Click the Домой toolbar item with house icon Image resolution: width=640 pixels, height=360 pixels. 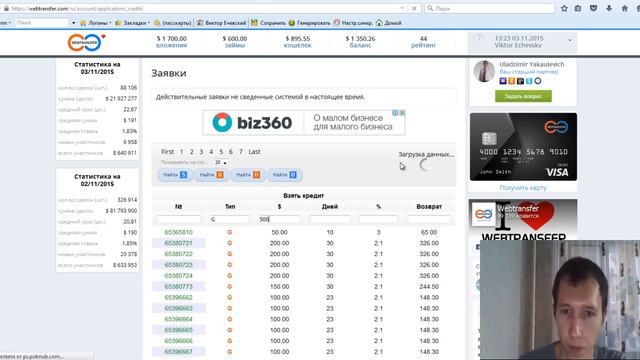[389, 23]
